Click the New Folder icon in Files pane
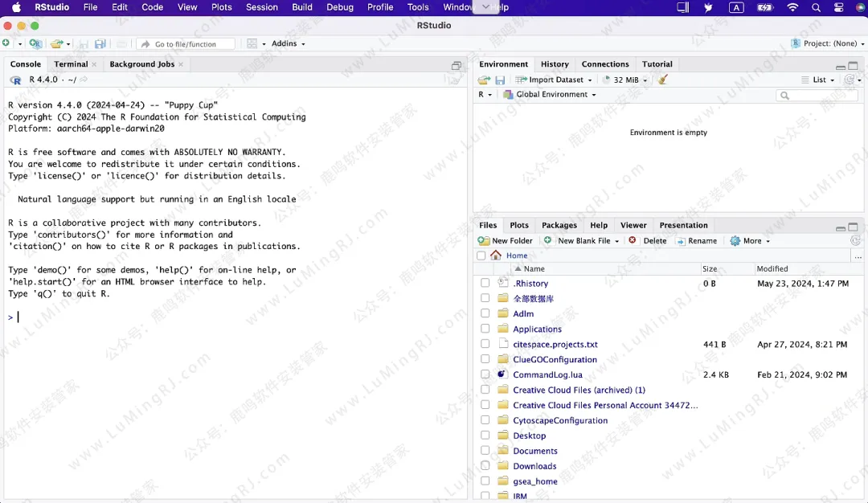 click(484, 240)
